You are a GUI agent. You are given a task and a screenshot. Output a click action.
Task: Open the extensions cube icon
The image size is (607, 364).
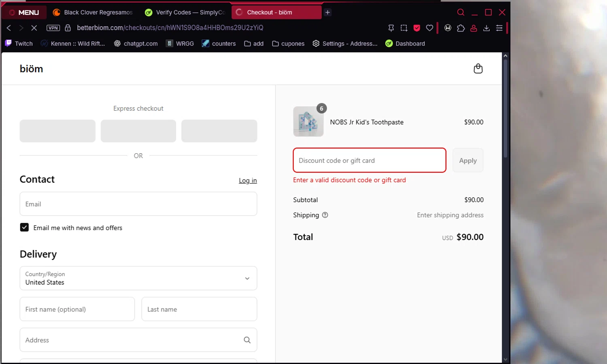[461, 28]
